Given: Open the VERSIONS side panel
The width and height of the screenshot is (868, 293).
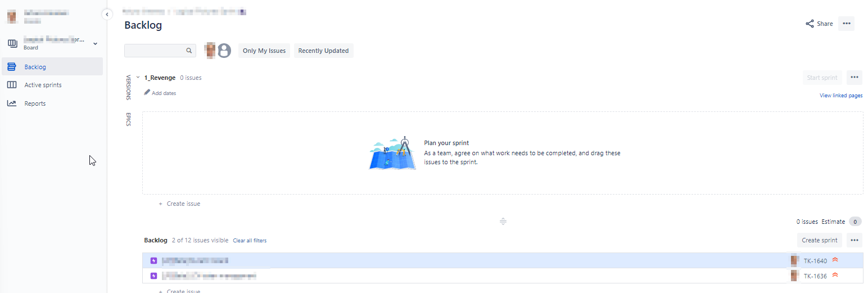Looking at the screenshot, I should 128,88.
